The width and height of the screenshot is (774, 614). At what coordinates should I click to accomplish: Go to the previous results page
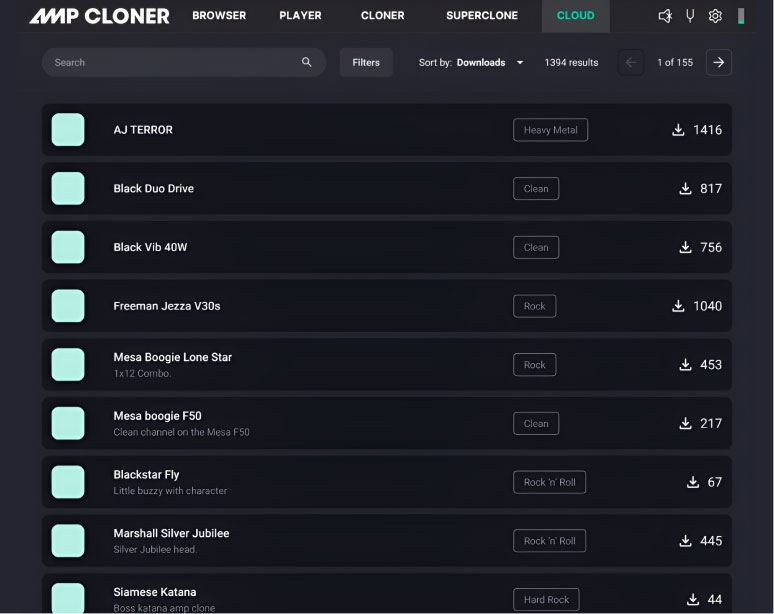[x=631, y=62]
